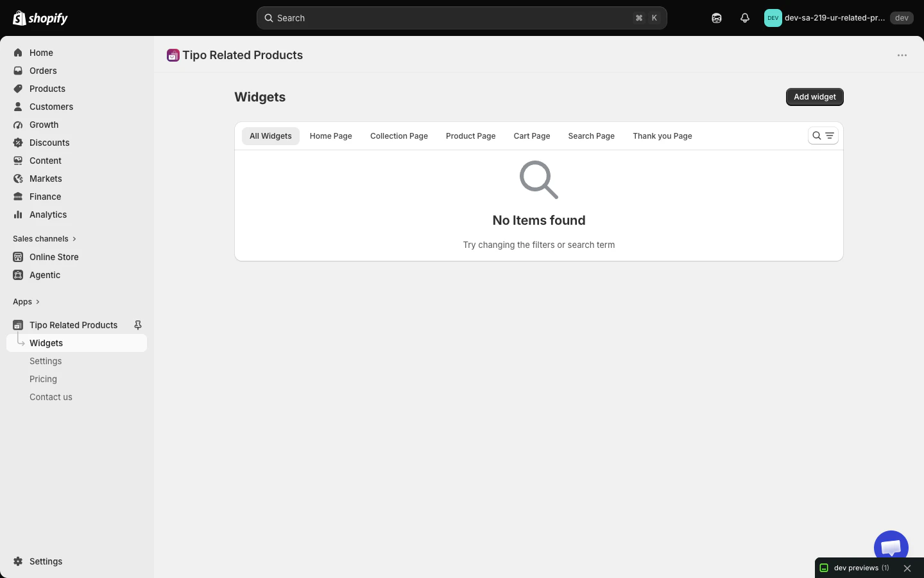The image size is (924, 578).
Task: Click the Customers person icon
Action: coord(18,107)
